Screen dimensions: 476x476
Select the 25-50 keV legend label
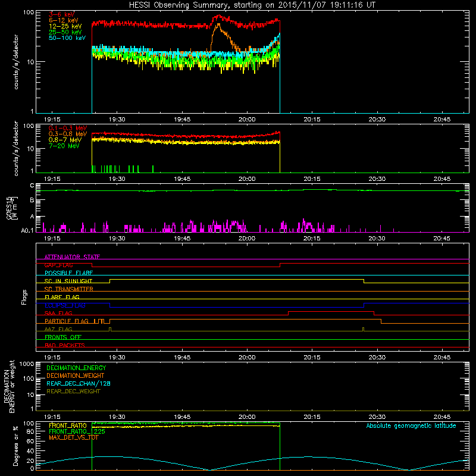(x=65, y=32)
